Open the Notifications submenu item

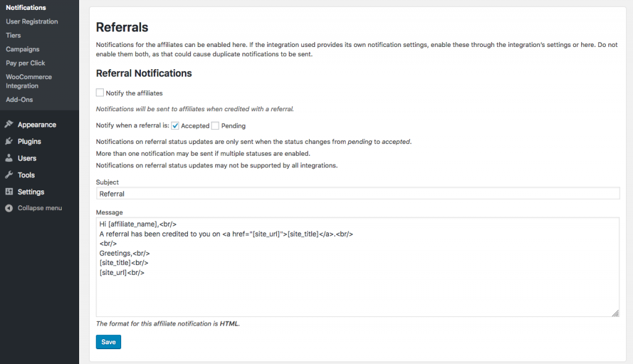point(26,7)
